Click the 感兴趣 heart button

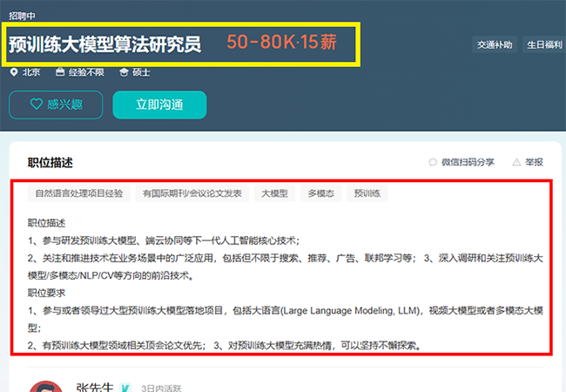(x=56, y=105)
